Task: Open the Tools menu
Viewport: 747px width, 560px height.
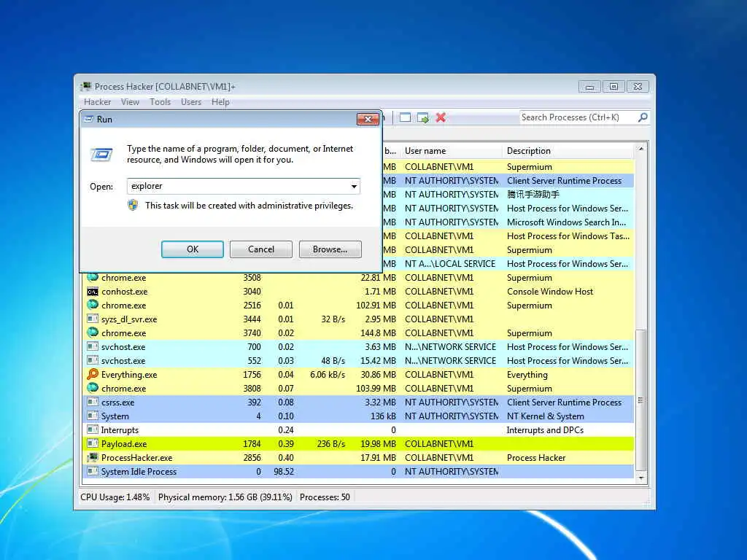Action: coord(160,102)
